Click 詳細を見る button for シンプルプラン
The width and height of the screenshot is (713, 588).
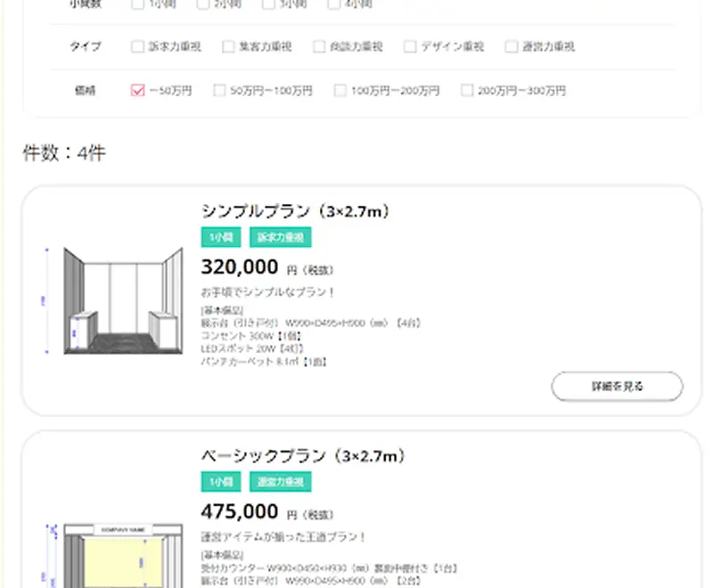click(x=617, y=387)
